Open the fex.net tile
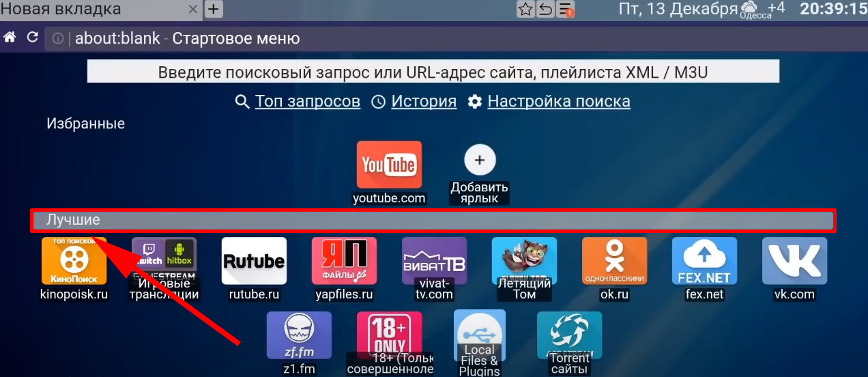The height and width of the screenshot is (377, 868). [x=704, y=261]
